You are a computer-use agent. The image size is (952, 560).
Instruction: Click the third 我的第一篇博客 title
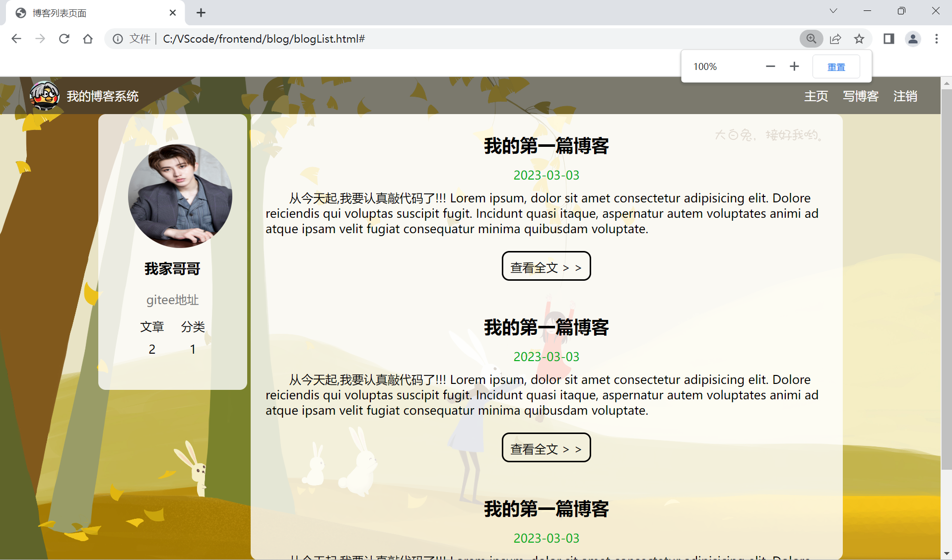546,509
